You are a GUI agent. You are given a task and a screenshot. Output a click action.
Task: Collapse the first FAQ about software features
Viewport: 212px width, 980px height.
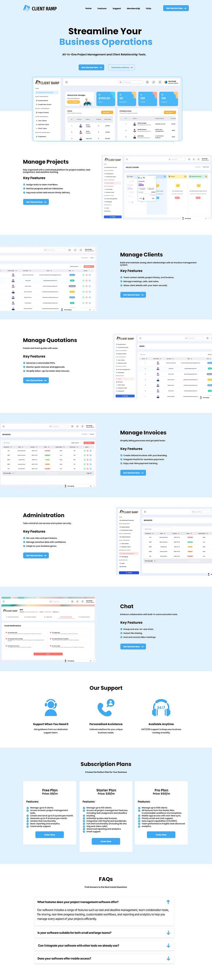pos(168,902)
